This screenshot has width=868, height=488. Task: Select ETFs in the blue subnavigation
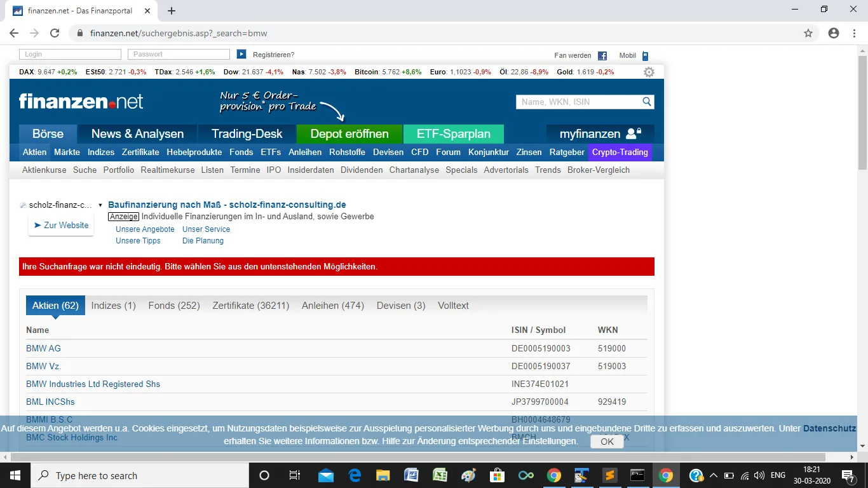[x=271, y=152]
